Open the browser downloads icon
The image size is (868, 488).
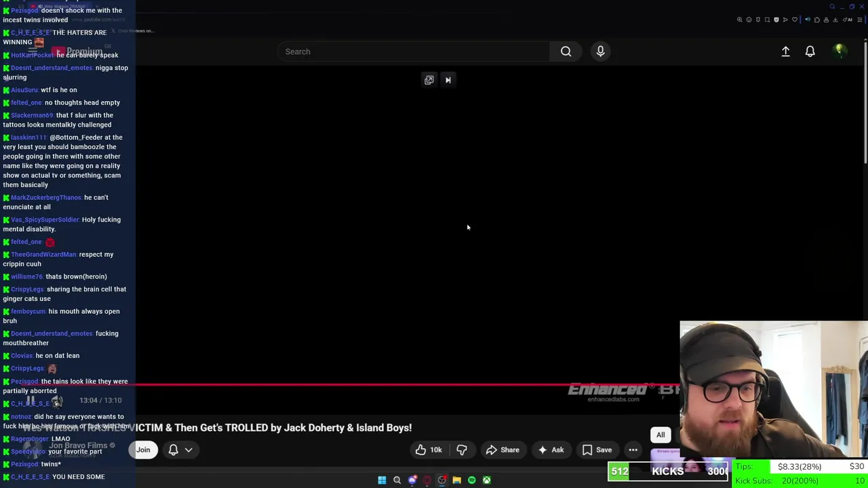tap(835, 20)
